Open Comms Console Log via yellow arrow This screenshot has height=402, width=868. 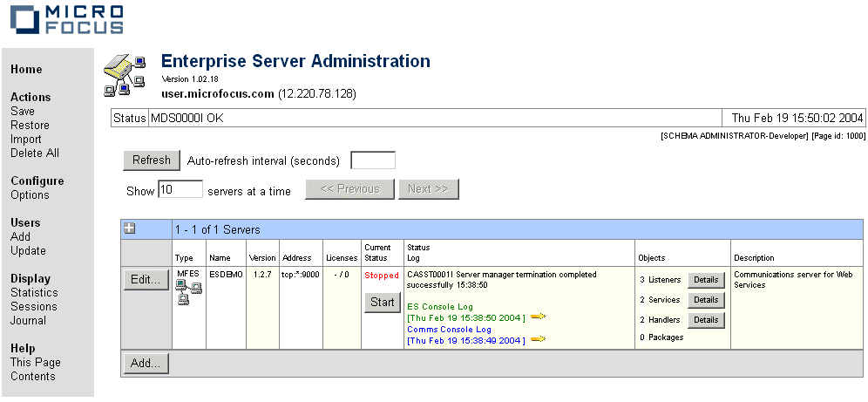click(538, 339)
